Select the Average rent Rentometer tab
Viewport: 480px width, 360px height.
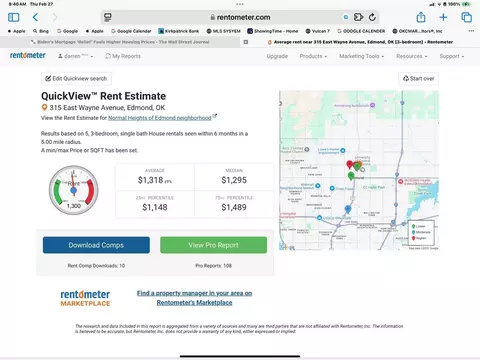tap(360, 42)
